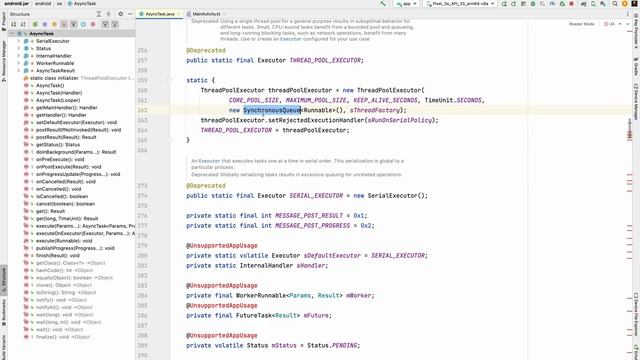The height and width of the screenshot is (360, 640).
Task: Select doInBackground(Params...) method
Action: tap(76, 152)
